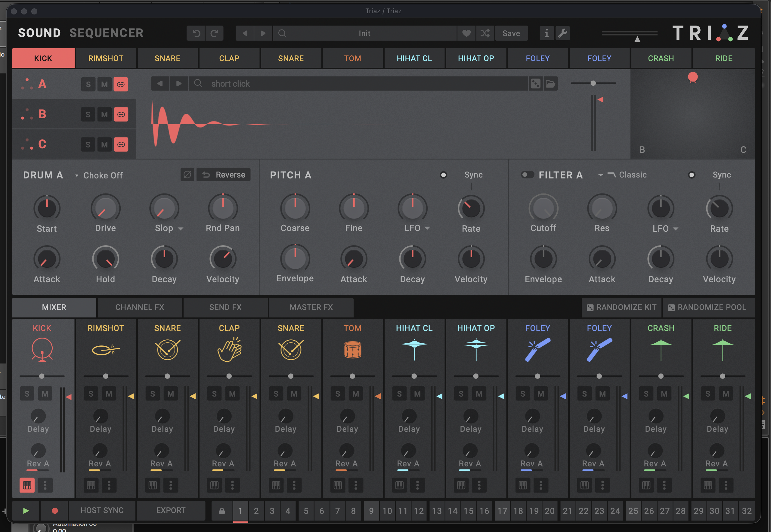Click the HOST SYNC button
Screen dimensions: 771x532
pyautogui.click(x=102, y=511)
